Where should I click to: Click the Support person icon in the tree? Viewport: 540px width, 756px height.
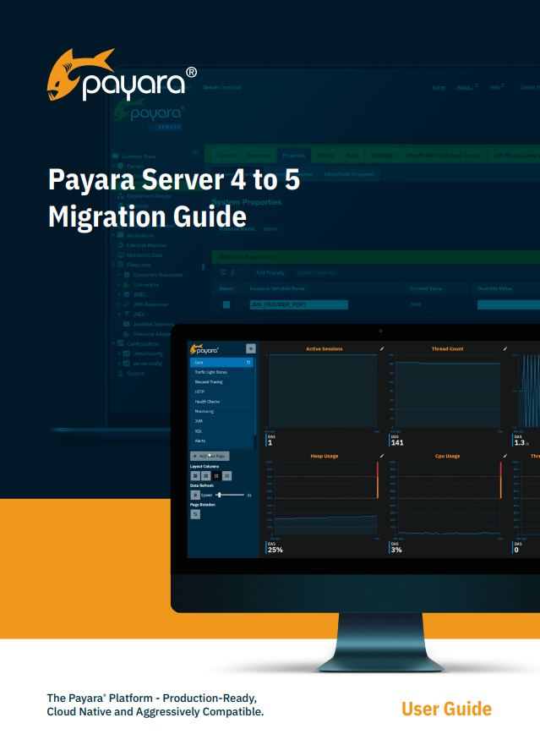(x=121, y=373)
